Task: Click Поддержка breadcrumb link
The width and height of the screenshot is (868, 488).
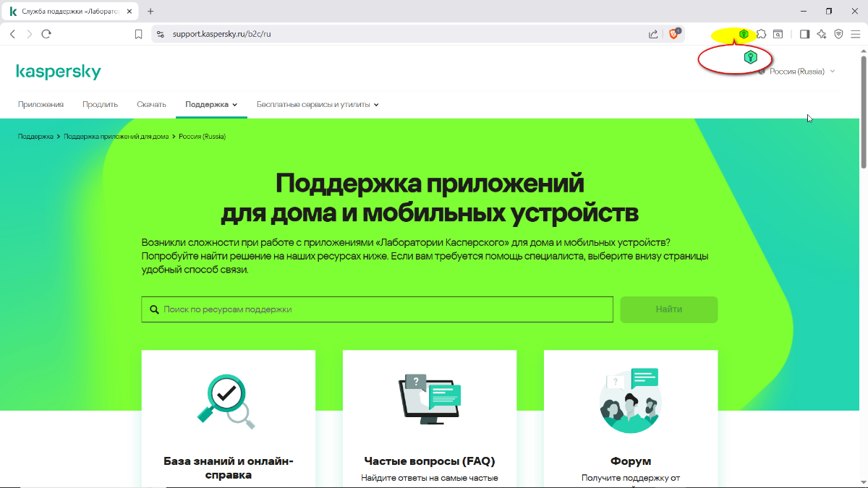Action: pyautogui.click(x=35, y=137)
